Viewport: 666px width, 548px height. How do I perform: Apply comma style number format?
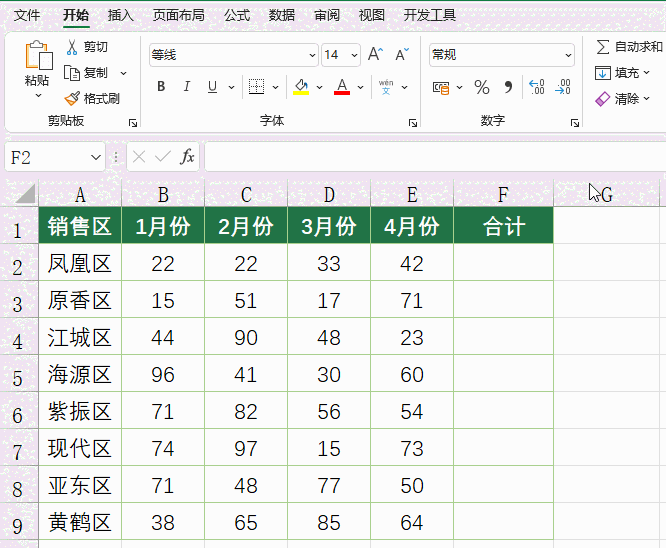click(x=508, y=87)
